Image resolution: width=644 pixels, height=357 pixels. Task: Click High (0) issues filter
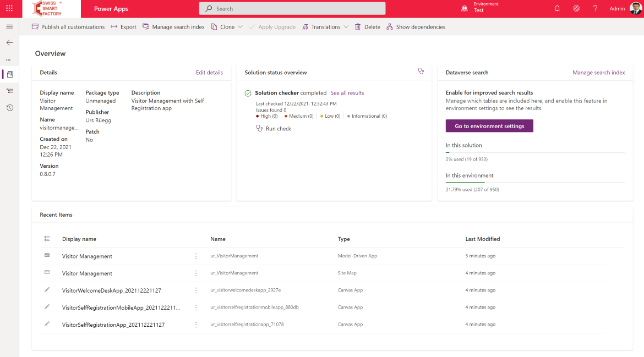[x=267, y=116]
